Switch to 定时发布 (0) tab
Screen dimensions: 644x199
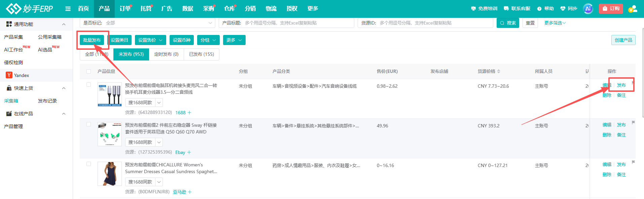[166, 54]
